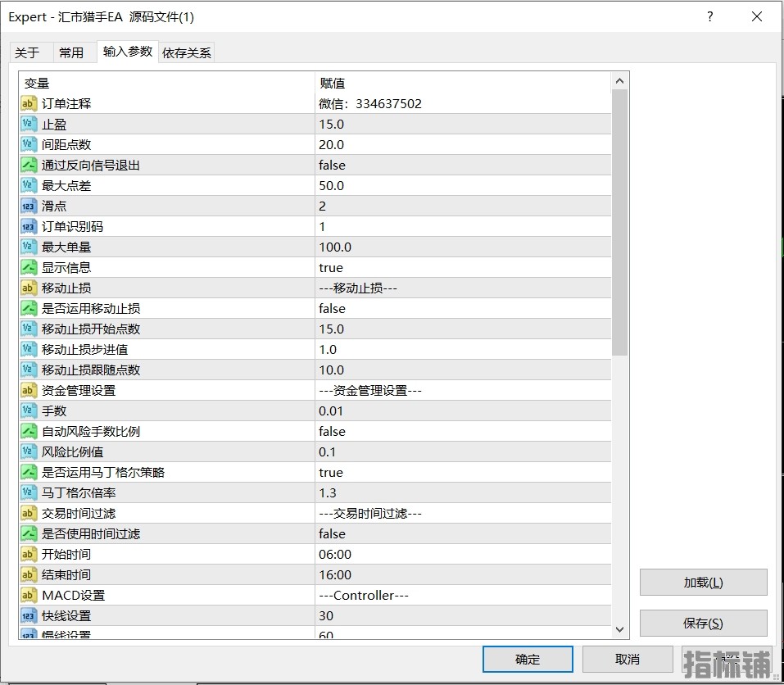Click the icon beside 马丁格尔倍率
This screenshot has width=784, height=685.
point(29,493)
